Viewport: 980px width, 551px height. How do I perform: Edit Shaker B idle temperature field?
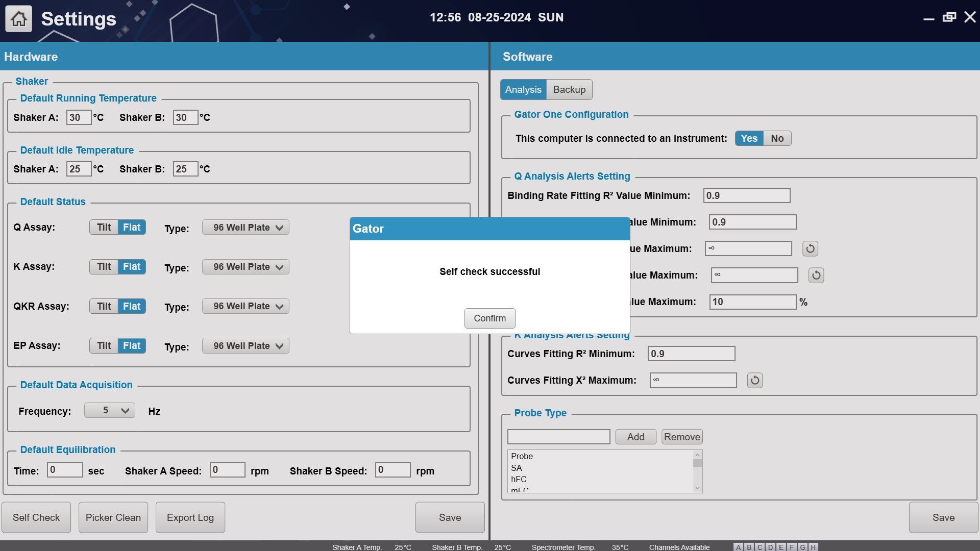pyautogui.click(x=185, y=169)
